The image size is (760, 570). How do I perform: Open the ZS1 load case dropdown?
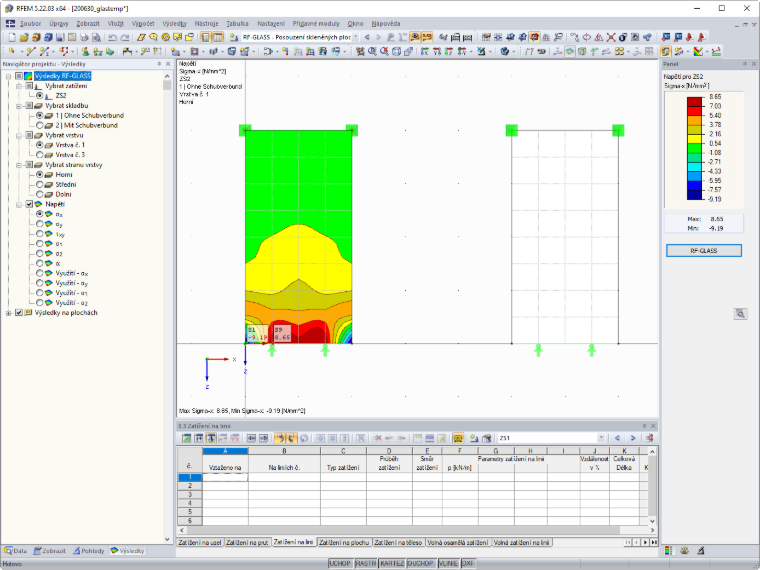point(601,438)
